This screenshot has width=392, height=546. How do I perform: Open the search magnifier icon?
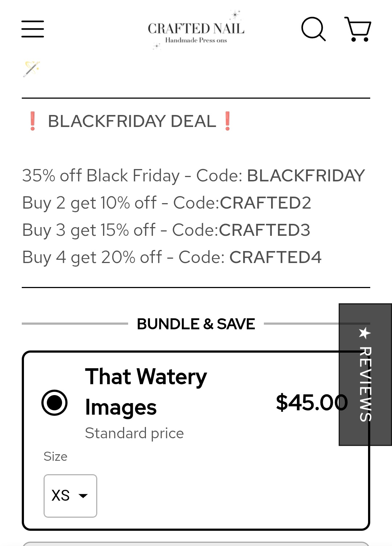313,29
